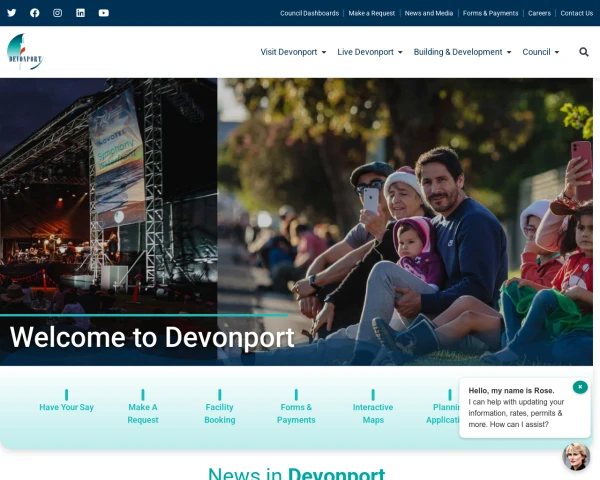Select the Contact Us link
The height and width of the screenshot is (480, 600).
[576, 13]
